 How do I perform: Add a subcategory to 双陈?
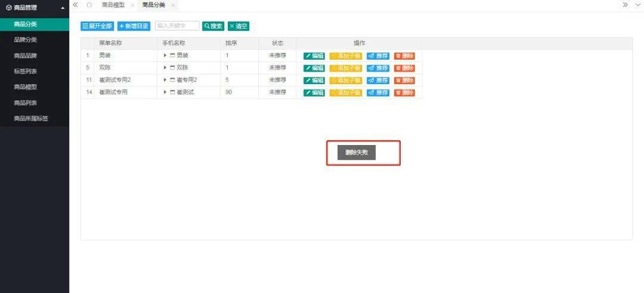(x=346, y=68)
